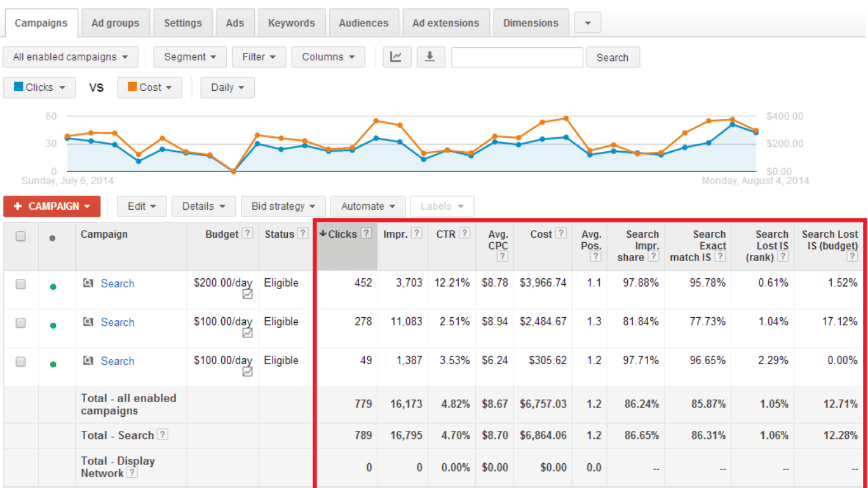This screenshot has width=868, height=488.
Task: Click into the campaign search text field
Action: (517, 57)
